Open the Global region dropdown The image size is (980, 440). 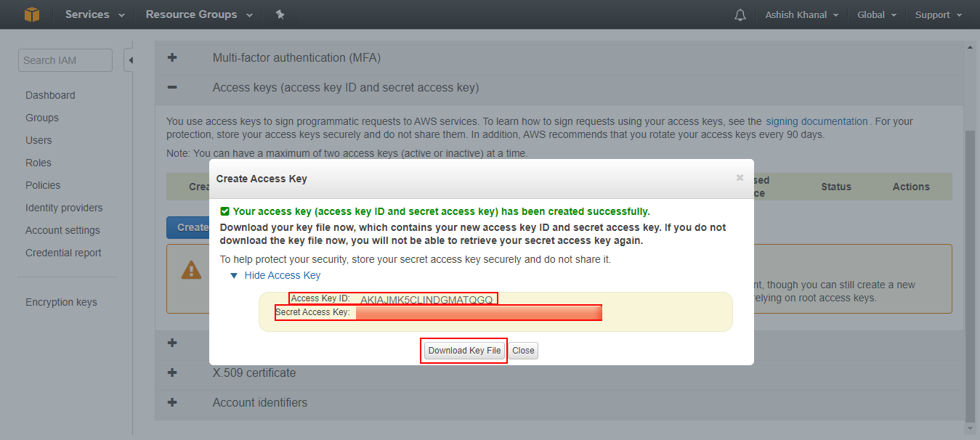pyautogui.click(x=876, y=15)
